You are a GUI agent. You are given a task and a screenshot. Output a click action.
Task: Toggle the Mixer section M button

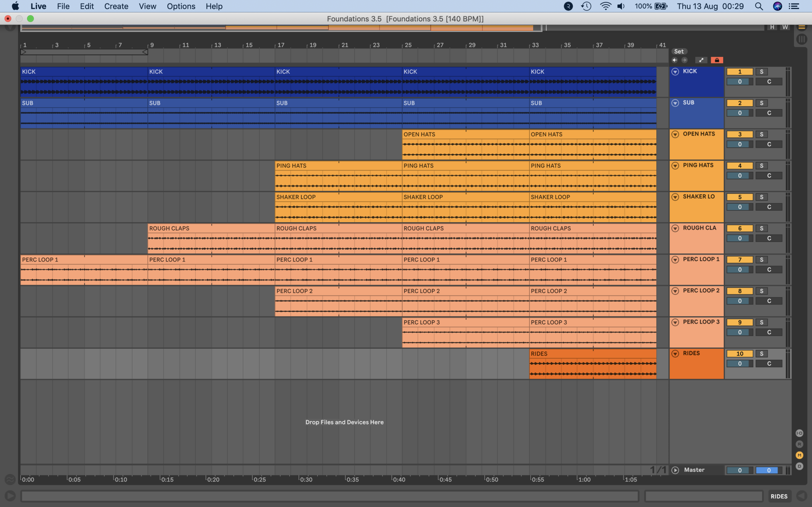click(799, 455)
